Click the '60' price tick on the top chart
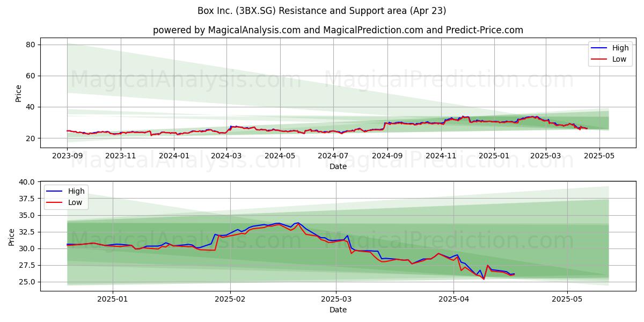The image size is (644, 322). point(30,76)
